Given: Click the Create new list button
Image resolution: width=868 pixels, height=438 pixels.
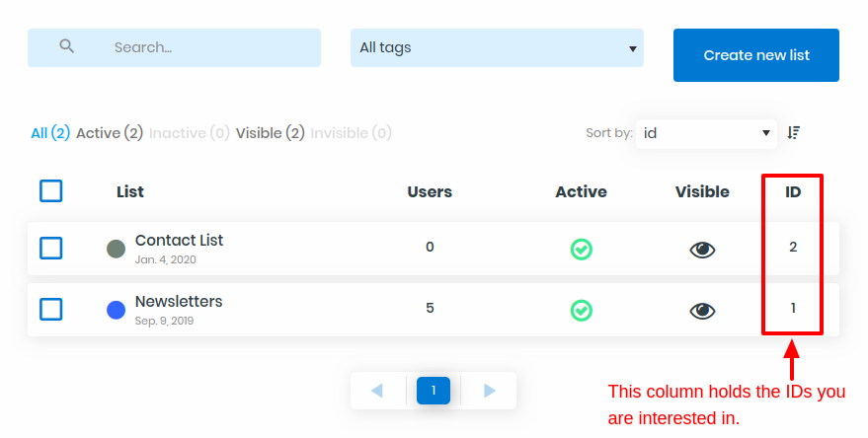Looking at the screenshot, I should coord(756,55).
